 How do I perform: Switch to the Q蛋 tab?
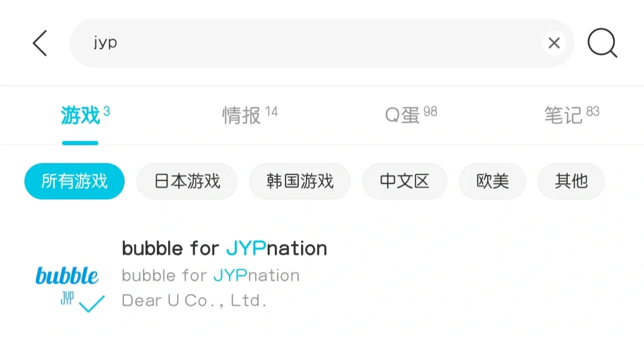[x=404, y=115]
